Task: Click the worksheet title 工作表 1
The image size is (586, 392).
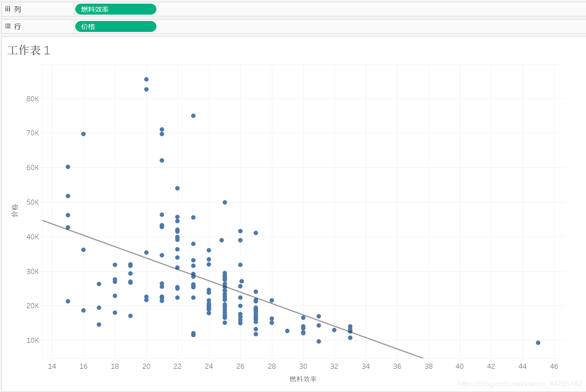Action: [29, 51]
